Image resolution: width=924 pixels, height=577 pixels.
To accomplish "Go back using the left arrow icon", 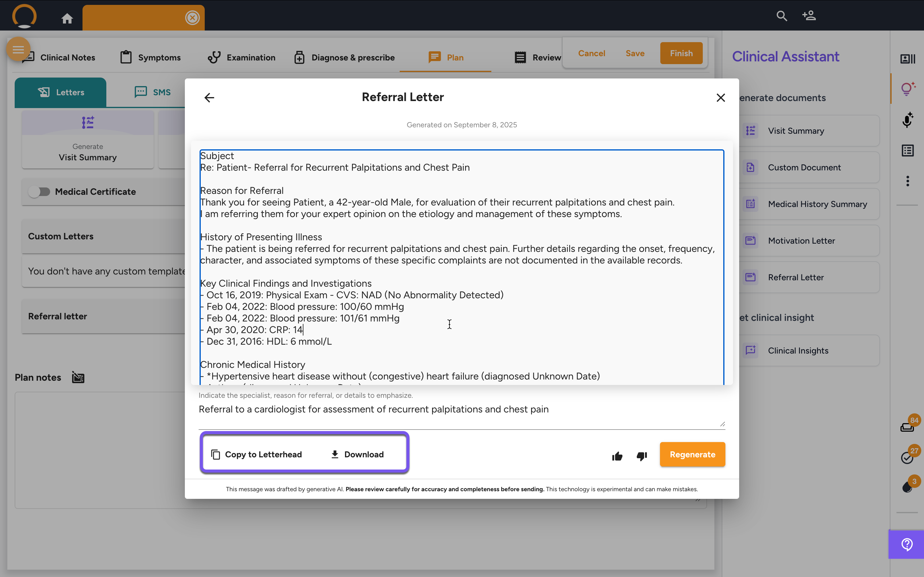I will tap(209, 98).
